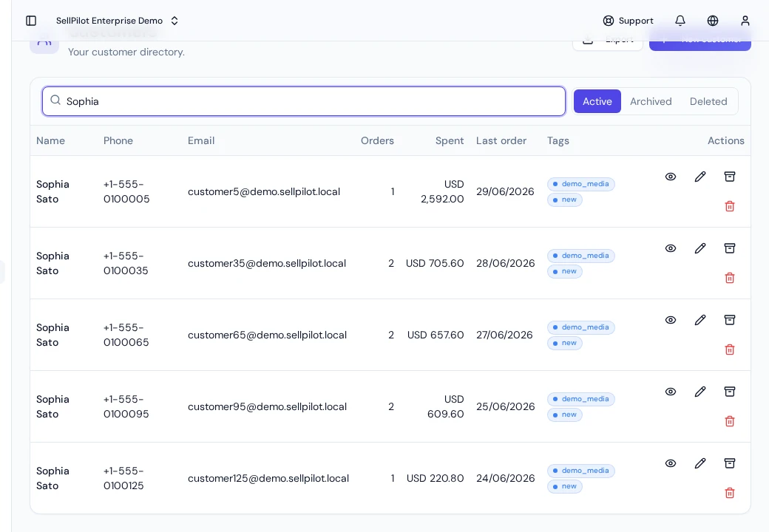769x532 pixels.
Task: Click the last order date 29/06/2026
Action: [505, 191]
